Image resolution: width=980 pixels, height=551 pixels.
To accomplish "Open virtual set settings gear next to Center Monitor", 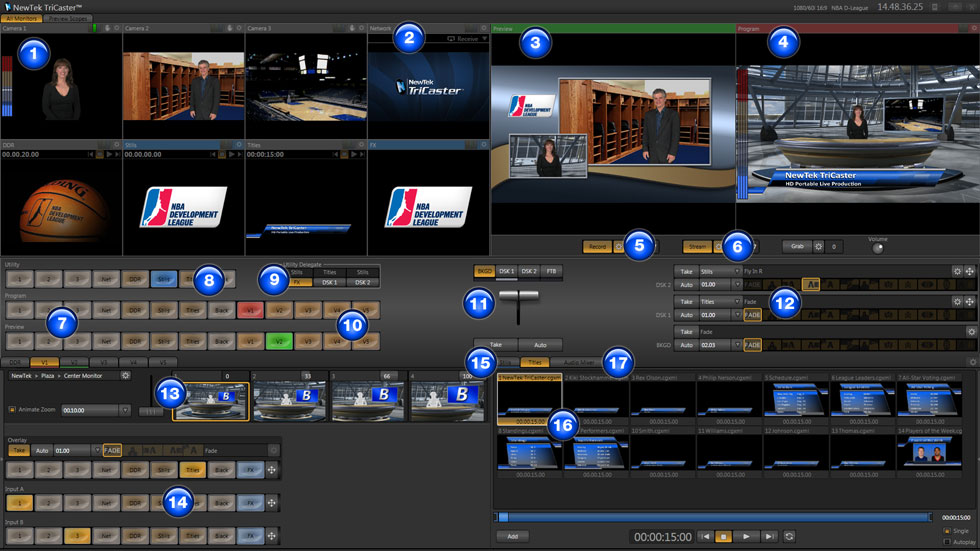I will point(126,375).
